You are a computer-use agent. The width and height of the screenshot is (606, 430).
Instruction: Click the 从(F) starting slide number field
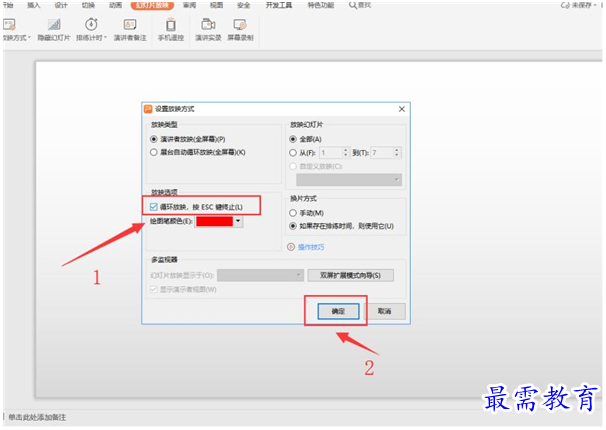point(331,153)
